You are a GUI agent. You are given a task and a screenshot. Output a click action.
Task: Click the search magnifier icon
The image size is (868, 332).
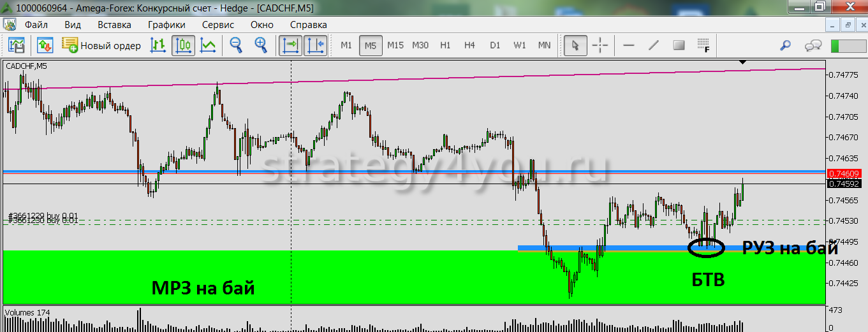click(x=786, y=45)
